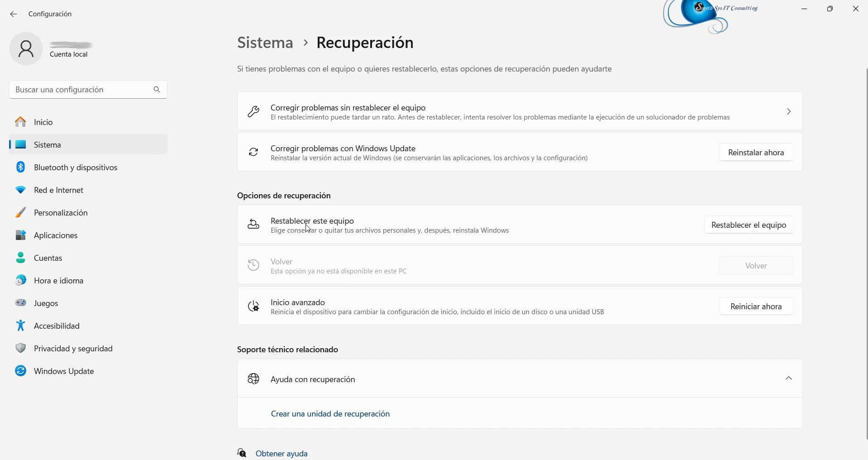Open the Aplicaciones settings category

coord(56,235)
